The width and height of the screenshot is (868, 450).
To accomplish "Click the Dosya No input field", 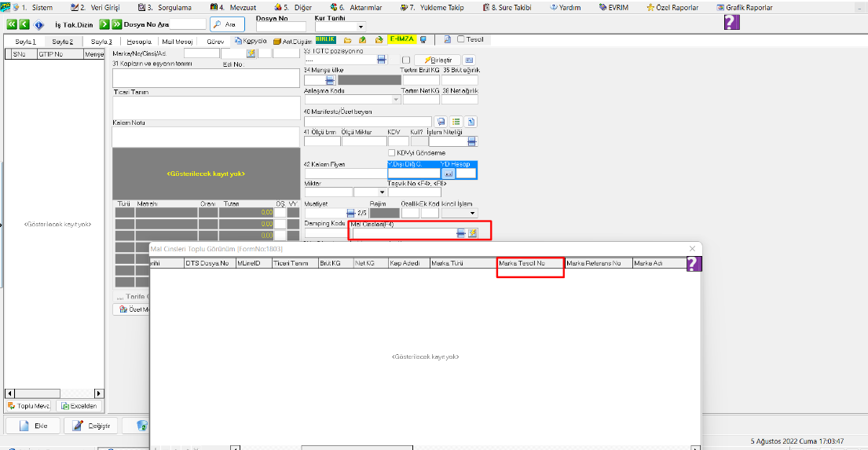I will pyautogui.click(x=281, y=27).
